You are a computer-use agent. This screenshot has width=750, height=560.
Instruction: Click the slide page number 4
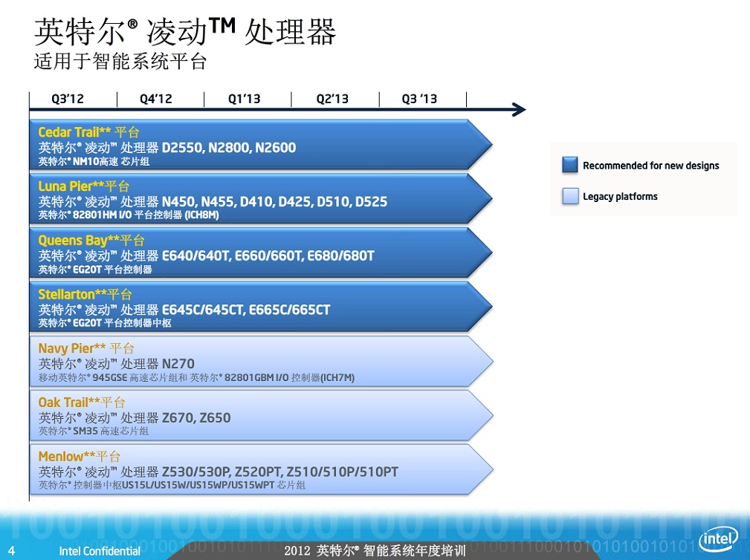(12, 550)
